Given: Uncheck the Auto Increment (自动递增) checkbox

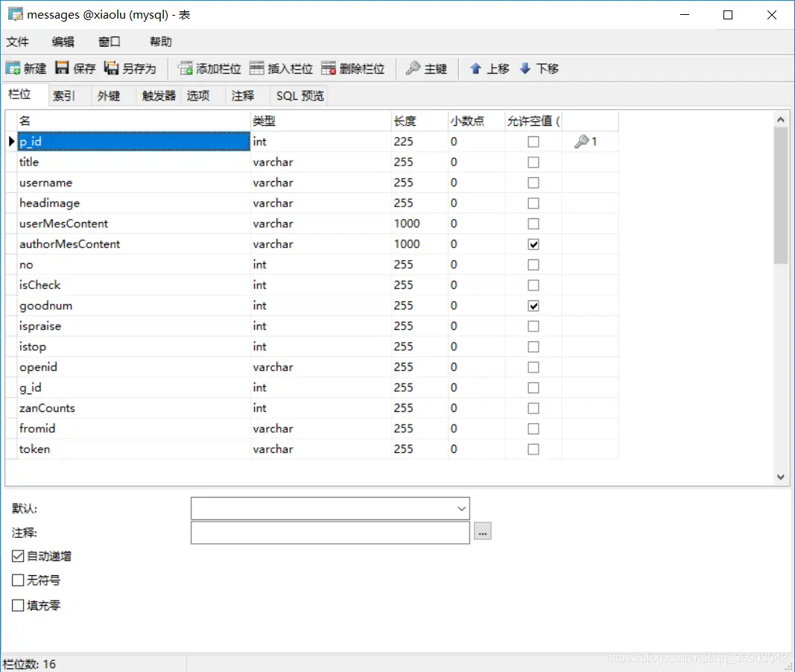Looking at the screenshot, I should 18,556.
